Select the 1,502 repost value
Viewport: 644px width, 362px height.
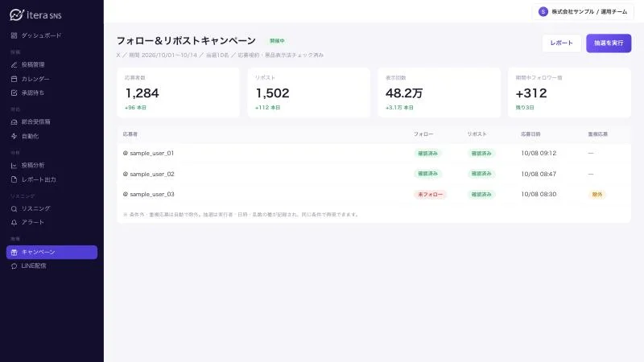272,93
